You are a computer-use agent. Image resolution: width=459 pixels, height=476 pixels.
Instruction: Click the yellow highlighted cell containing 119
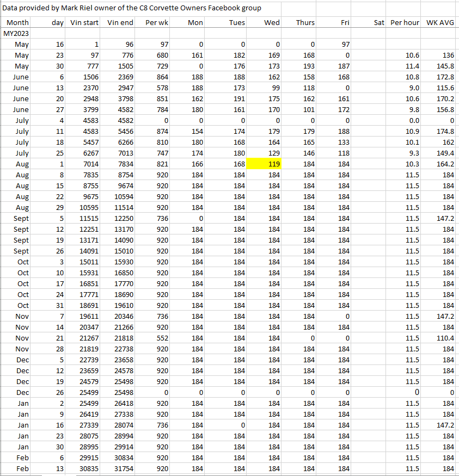tap(264, 164)
